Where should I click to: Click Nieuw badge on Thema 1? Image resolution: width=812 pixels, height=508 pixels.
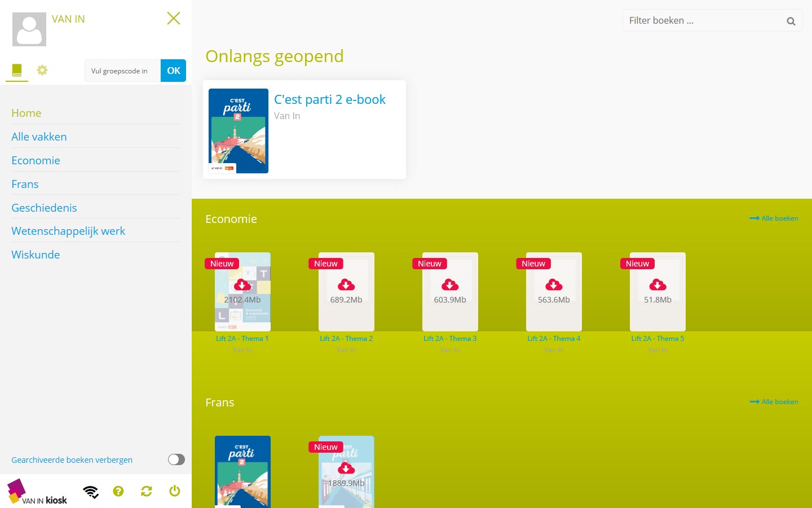click(x=222, y=264)
